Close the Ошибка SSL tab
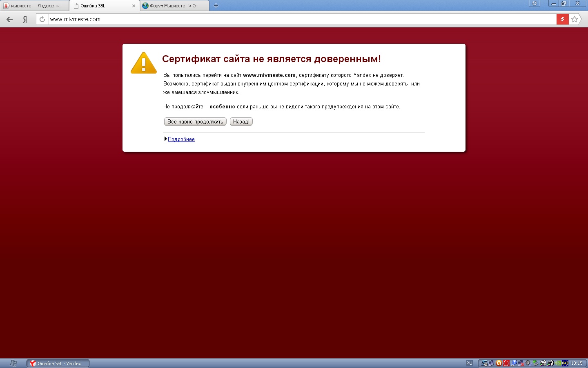 click(134, 6)
